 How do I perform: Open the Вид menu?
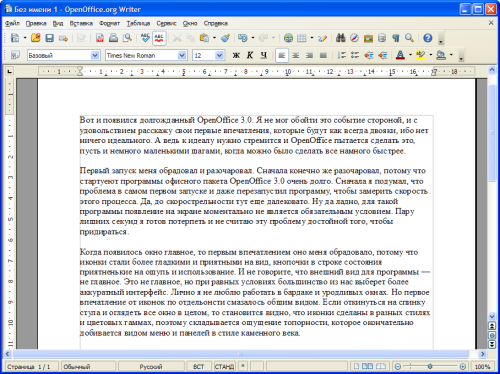(x=58, y=23)
